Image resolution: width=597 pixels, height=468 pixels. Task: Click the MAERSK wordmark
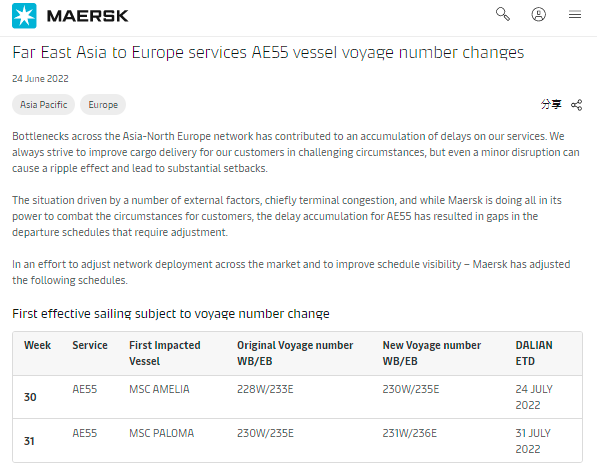click(88, 16)
